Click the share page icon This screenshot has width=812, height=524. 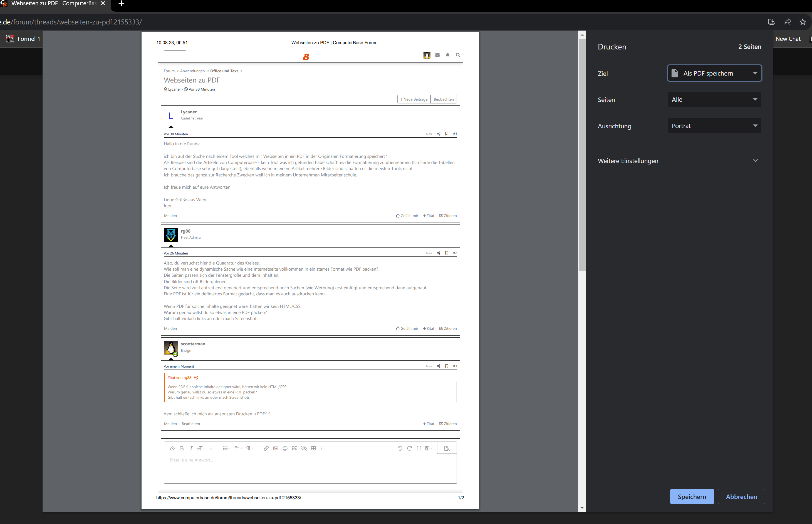787,22
